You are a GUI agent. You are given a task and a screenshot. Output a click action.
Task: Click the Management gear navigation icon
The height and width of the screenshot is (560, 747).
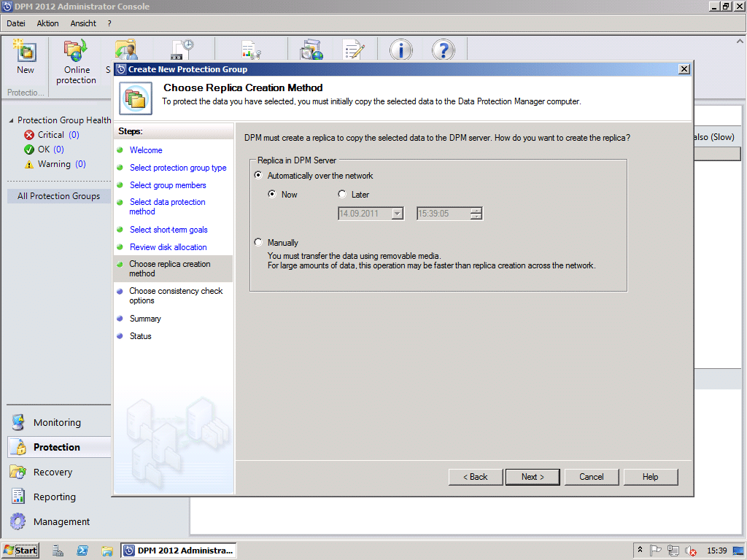point(18,521)
